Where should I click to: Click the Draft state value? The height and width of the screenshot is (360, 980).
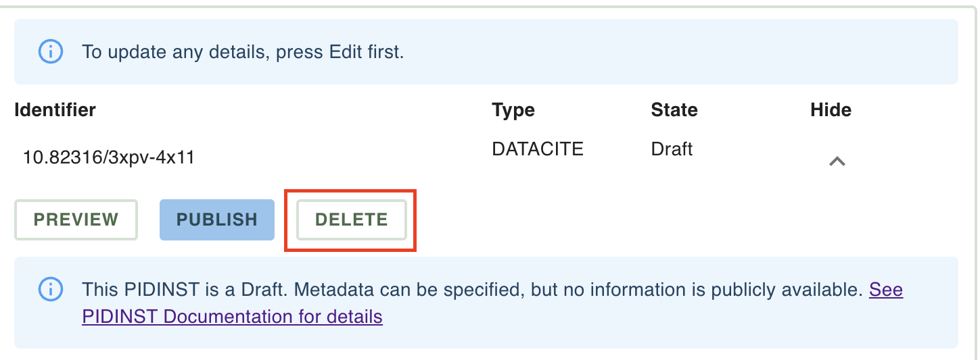672,149
